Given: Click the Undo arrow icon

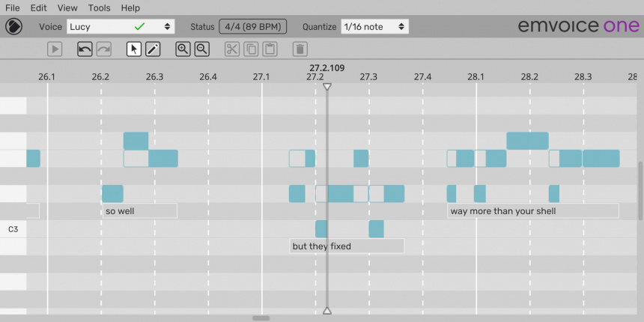Looking at the screenshot, I should pos(85,49).
